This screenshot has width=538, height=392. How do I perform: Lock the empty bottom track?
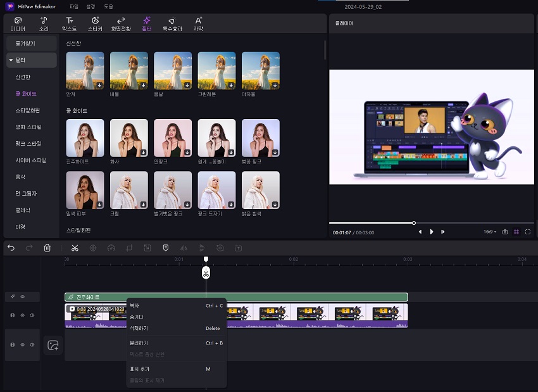coord(13,345)
